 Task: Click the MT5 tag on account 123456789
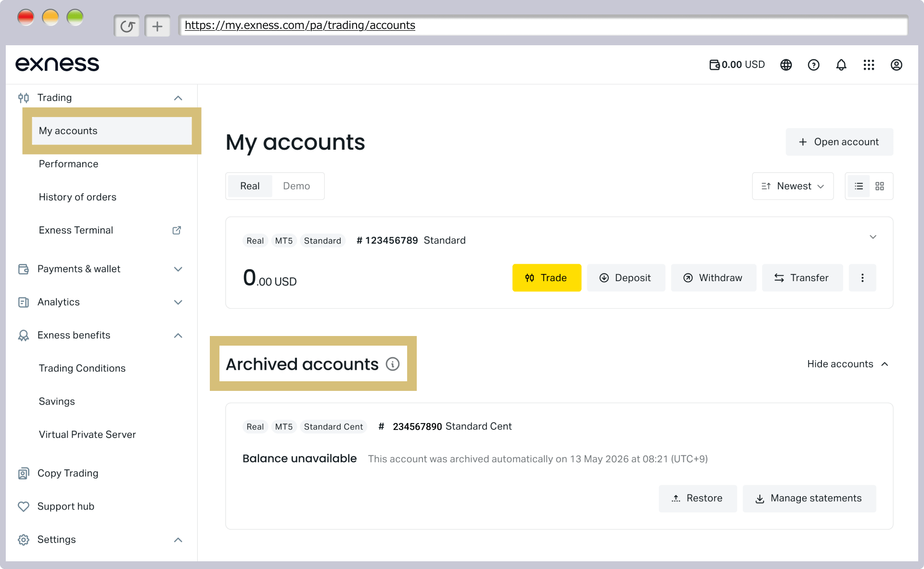tap(284, 240)
